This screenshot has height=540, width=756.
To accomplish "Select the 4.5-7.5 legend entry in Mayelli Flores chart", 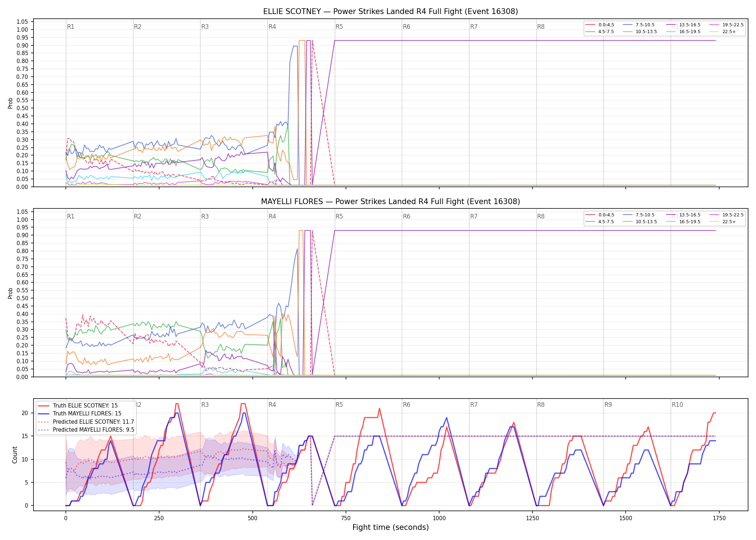I will 600,222.
